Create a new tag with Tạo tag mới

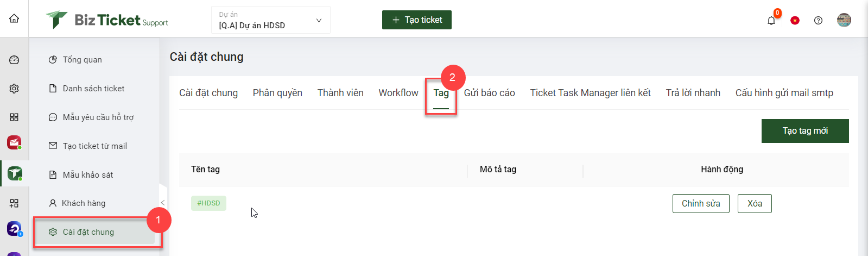pyautogui.click(x=805, y=131)
